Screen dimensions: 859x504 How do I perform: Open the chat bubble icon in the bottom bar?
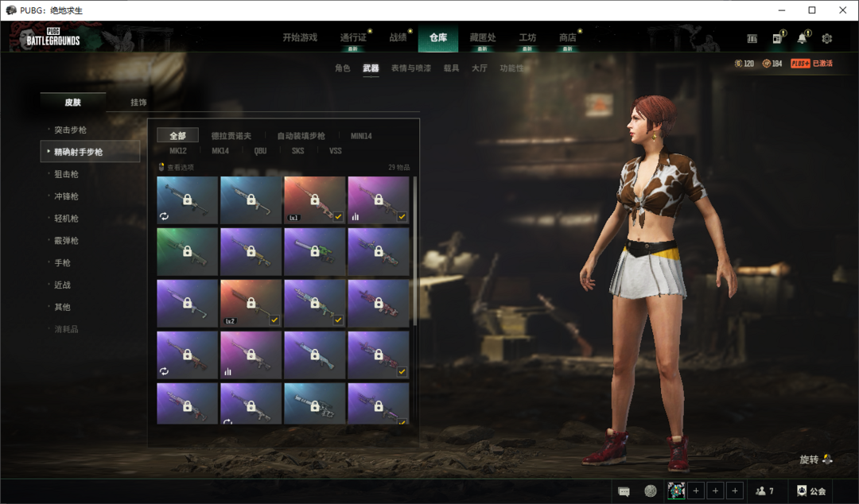624,490
